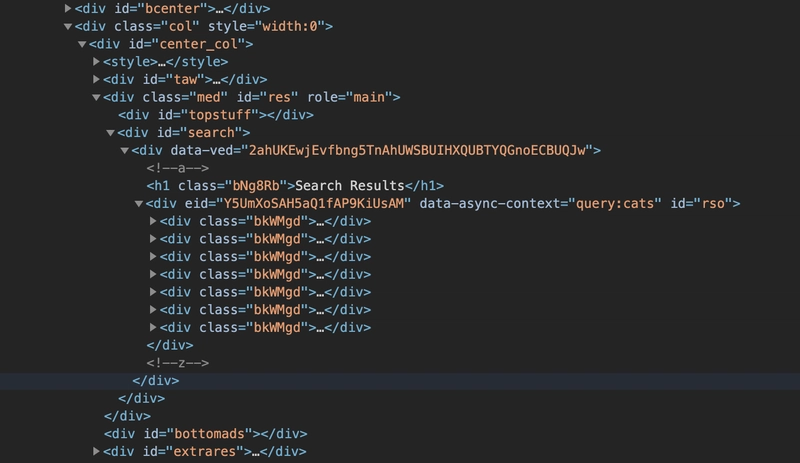Expand the bcenter div node

[x=68, y=8]
